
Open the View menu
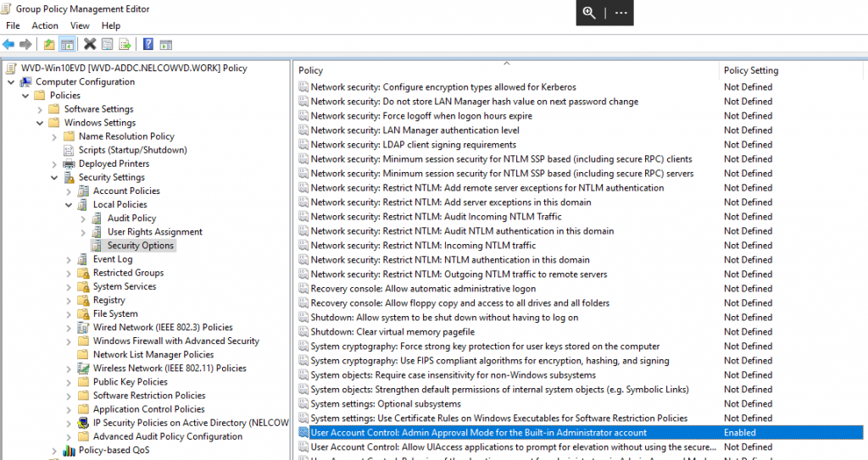(80, 26)
